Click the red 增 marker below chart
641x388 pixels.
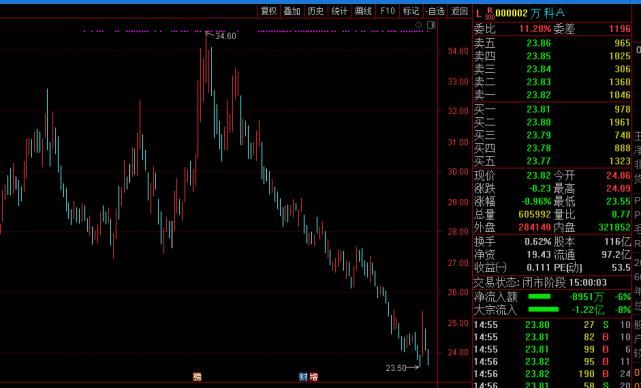tap(314, 377)
